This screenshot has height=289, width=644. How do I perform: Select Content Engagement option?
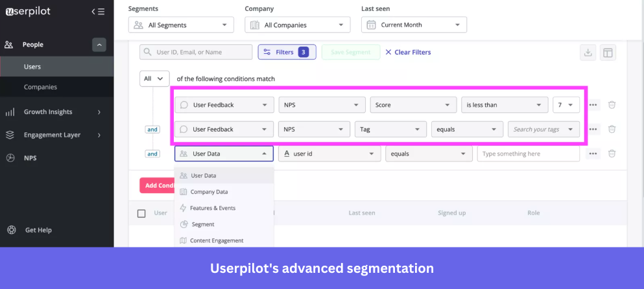224,240
